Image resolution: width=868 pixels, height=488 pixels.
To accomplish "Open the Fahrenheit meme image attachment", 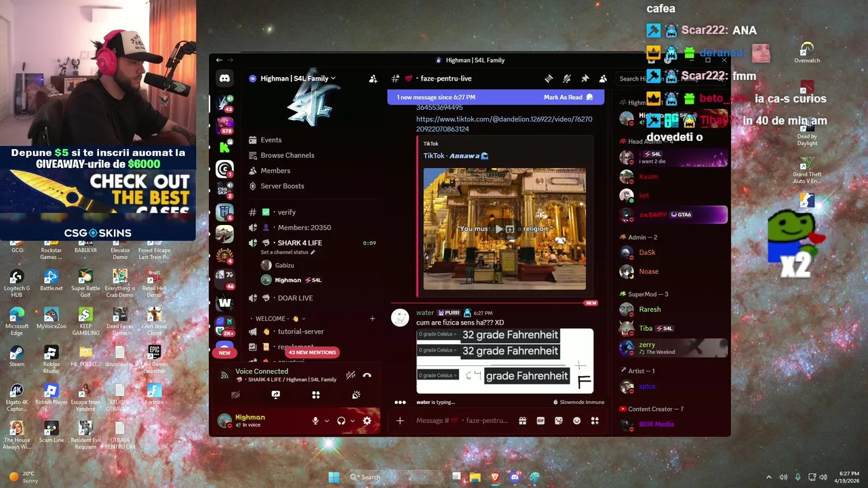I will pos(505,361).
